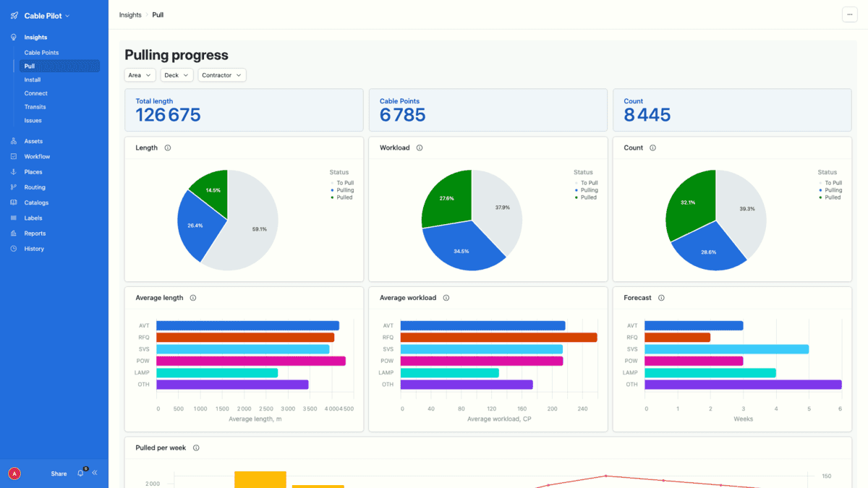Image resolution: width=868 pixels, height=488 pixels.
Task: Click the Insights breadcrumb link
Action: click(130, 15)
